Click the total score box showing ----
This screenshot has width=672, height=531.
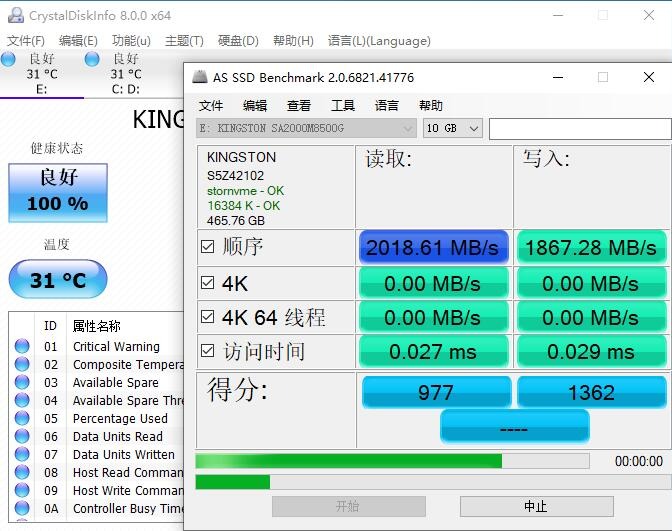click(x=515, y=426)
